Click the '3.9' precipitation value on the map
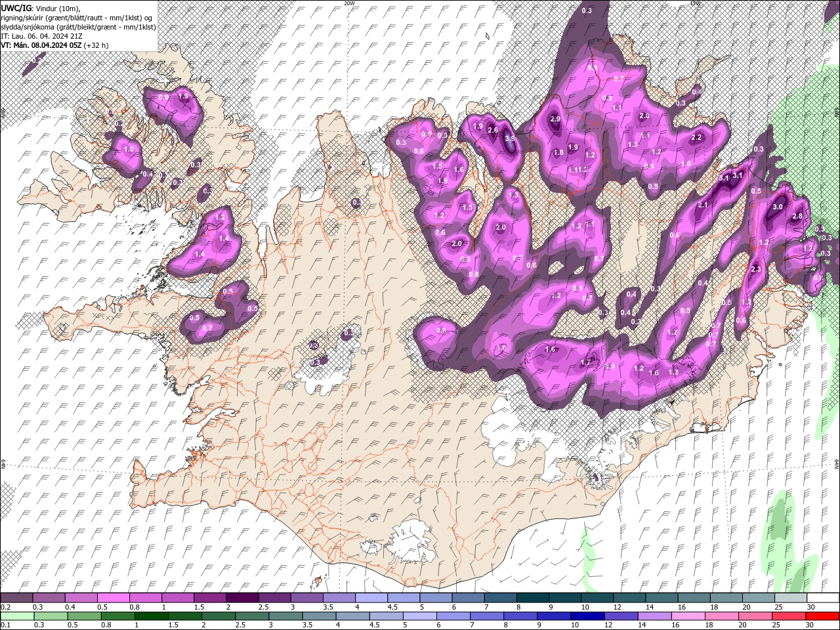Image resolution: width=840 pixels, height=630 pixels. pos(510,139)
